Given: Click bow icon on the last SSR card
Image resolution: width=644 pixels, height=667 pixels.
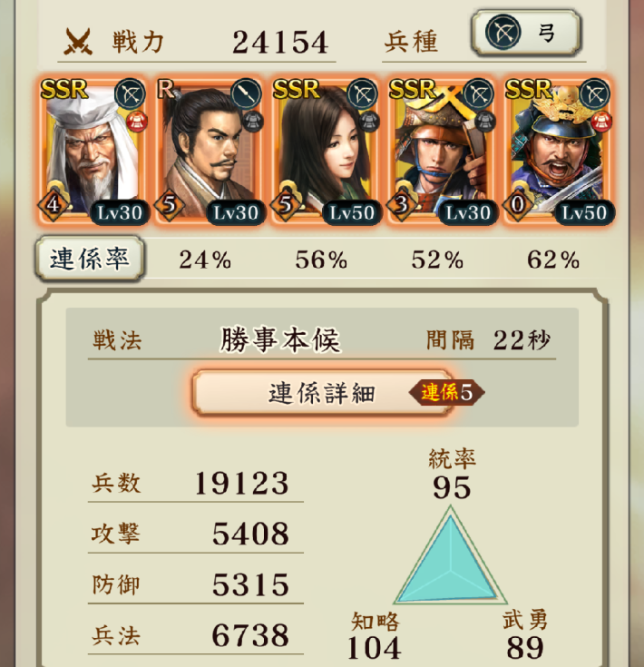Looking at the screenshot, I should pos(594,93).
